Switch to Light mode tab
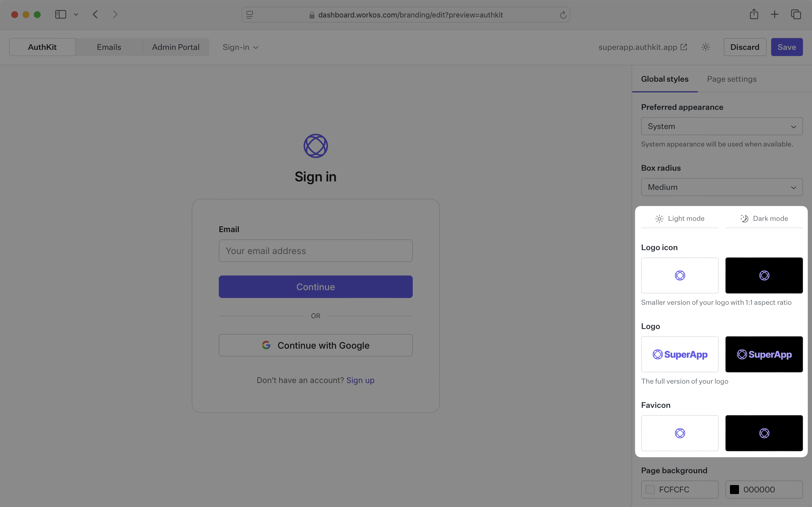Image resolution: width=812 pixels, height=507 pixels. 679,218
